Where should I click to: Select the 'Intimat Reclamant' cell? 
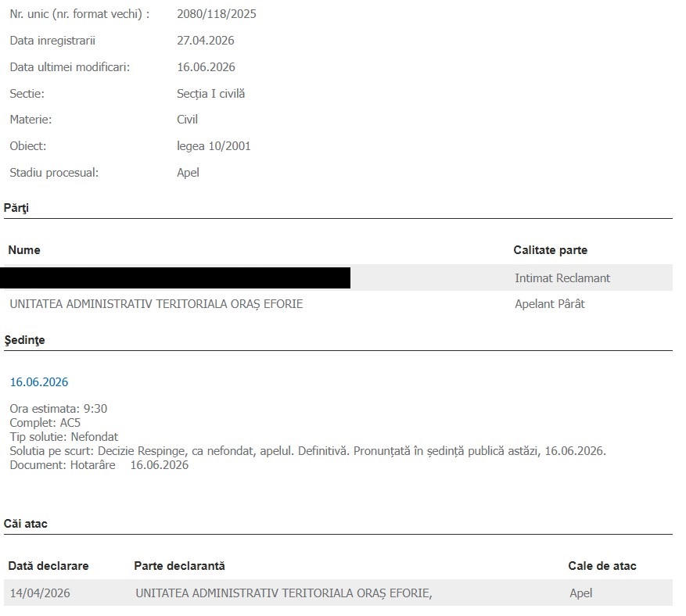562,278
